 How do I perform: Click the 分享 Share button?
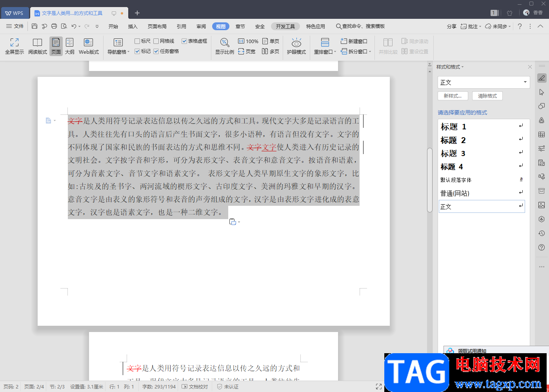(452, 26)
